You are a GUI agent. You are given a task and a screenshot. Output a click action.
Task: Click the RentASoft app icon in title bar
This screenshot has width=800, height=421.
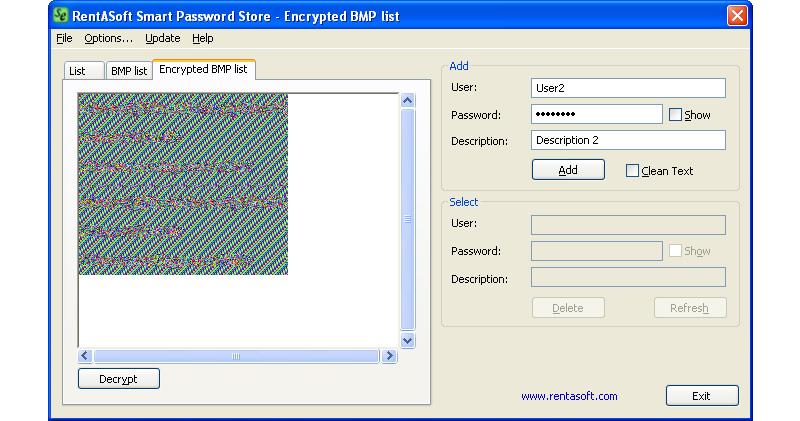click(61, 15)
